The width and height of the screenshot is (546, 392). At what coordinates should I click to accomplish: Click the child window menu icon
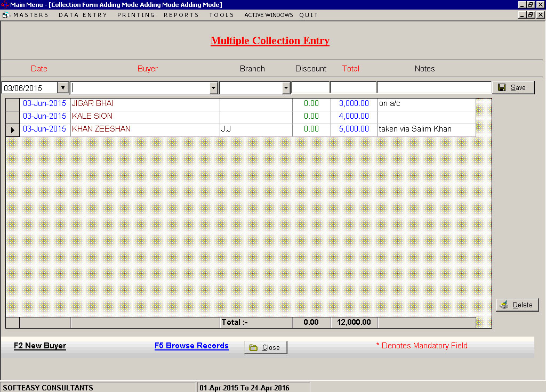pos(5,15)
